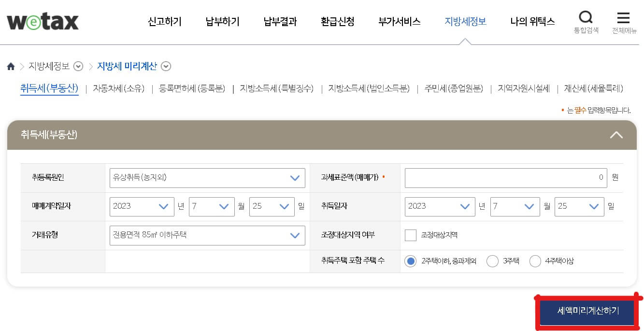Select the 3주택 radio button
Image resolution: width=644 pixels, height=331 pixels.
point(492,261)
